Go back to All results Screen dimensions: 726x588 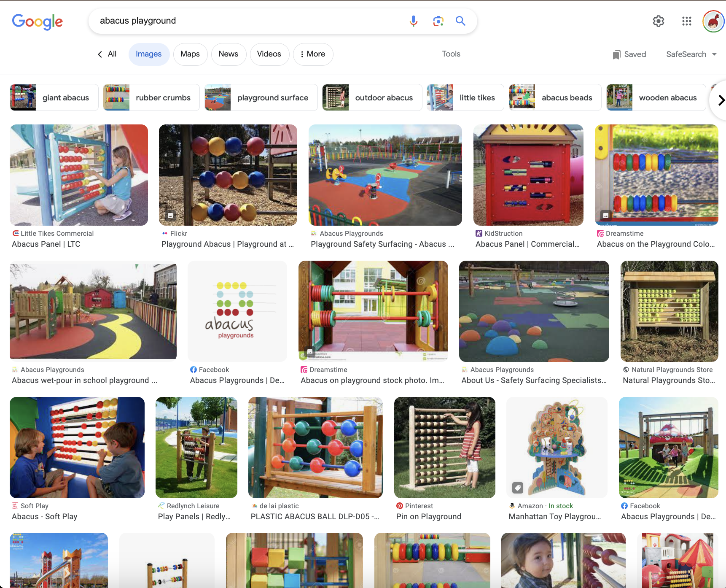click(x=108, y=54)
